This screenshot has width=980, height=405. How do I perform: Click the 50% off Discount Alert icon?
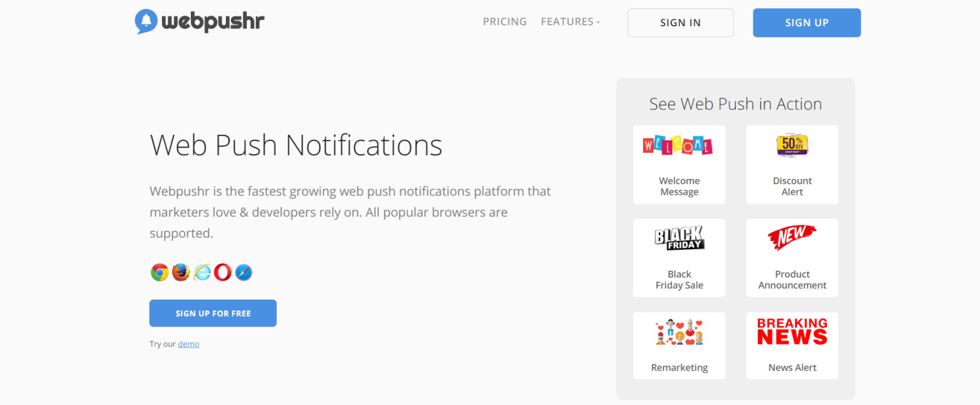792,145
